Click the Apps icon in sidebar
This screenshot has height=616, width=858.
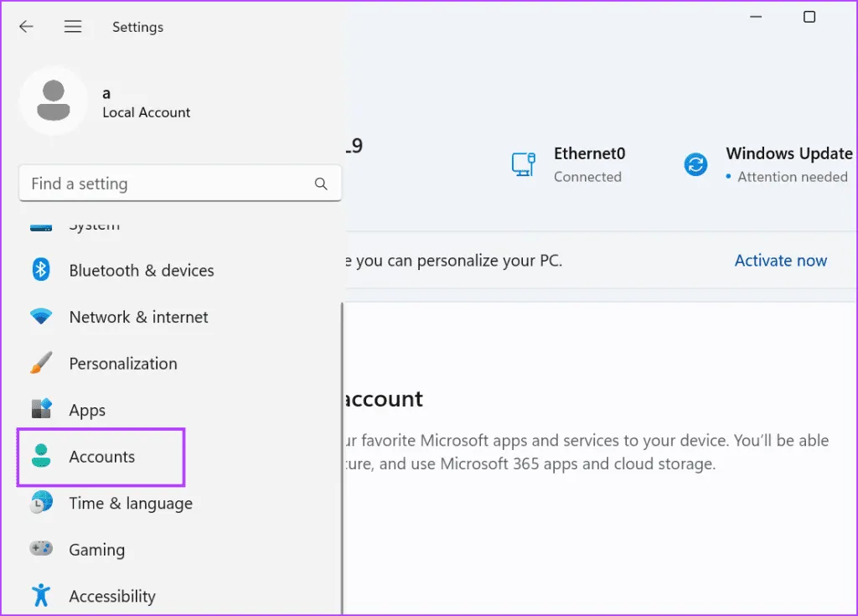41,410
